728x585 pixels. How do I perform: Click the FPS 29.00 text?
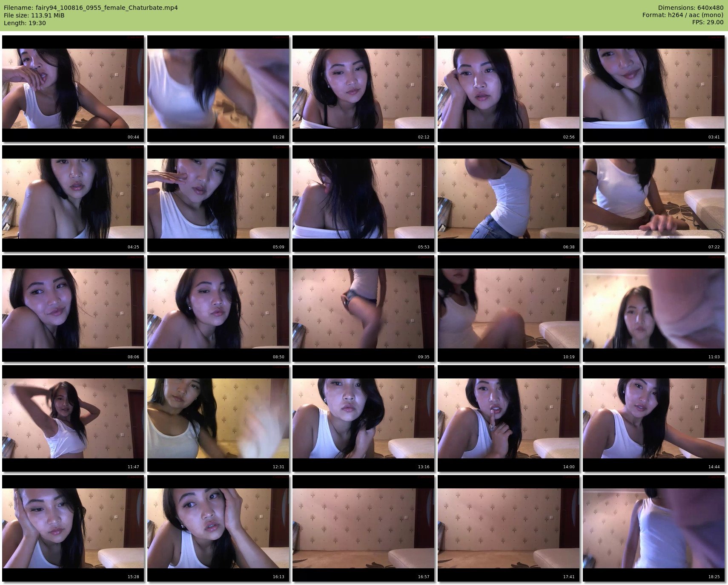pos(708,22)
